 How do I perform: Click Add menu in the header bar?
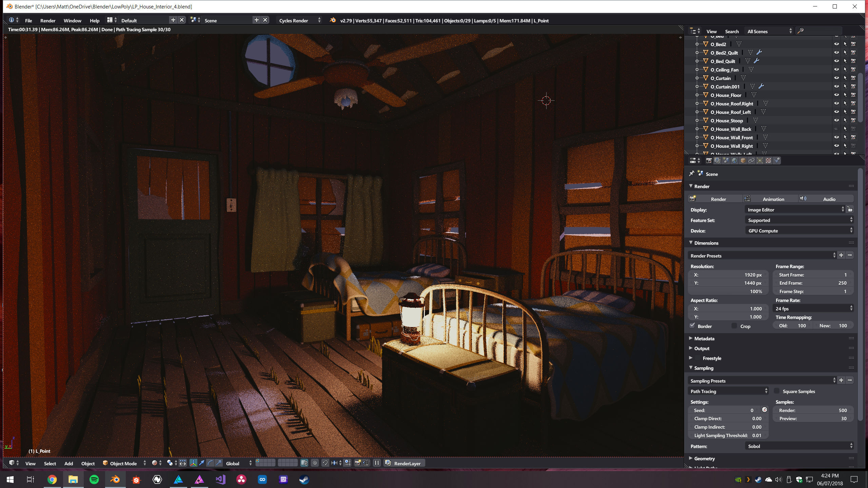(x=68, y=463)
